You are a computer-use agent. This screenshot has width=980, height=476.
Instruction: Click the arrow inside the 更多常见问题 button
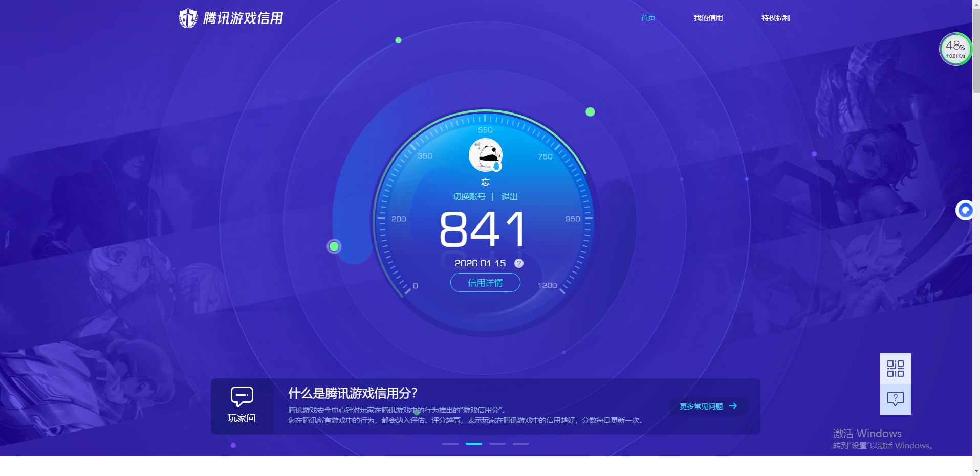click(734, 406)
